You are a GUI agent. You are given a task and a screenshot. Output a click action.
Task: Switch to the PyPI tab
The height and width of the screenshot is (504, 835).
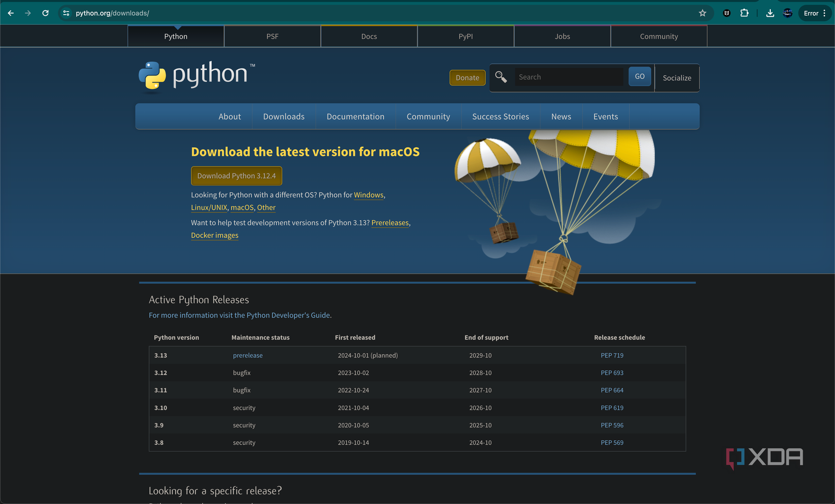pyautogui.click(x=466, y=36)
